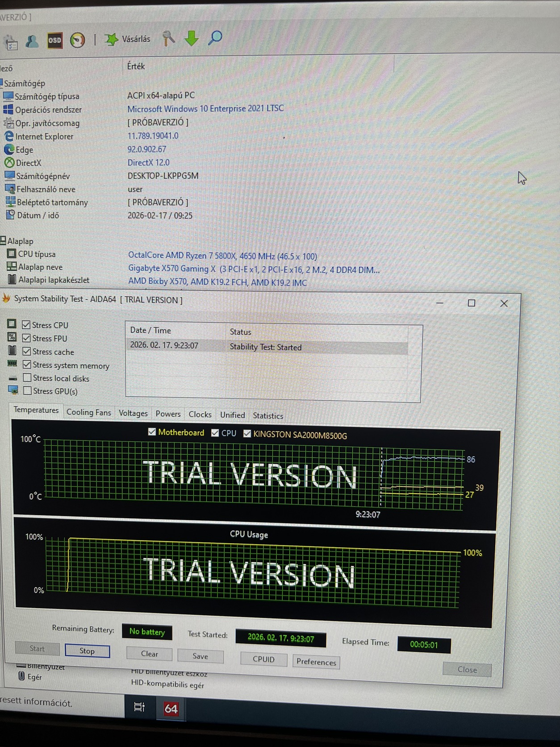
Task: Click the Edge browser icon
Action: [9, 149]
